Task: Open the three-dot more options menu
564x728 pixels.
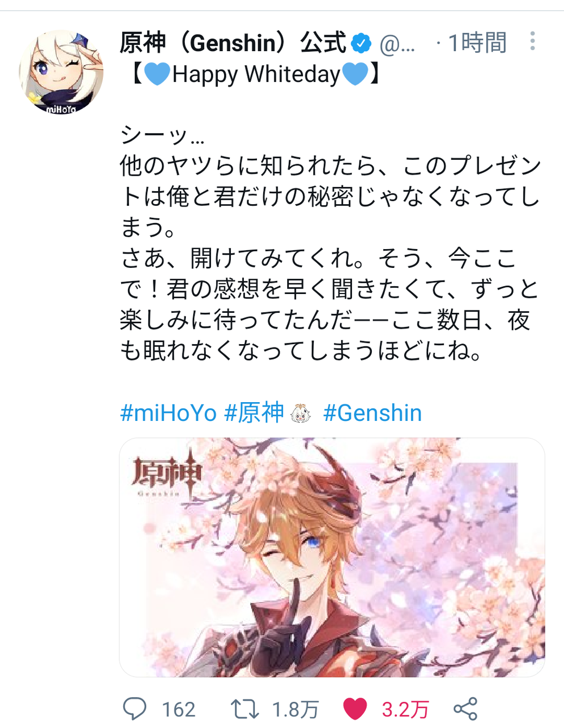Action: click(532, 41)
